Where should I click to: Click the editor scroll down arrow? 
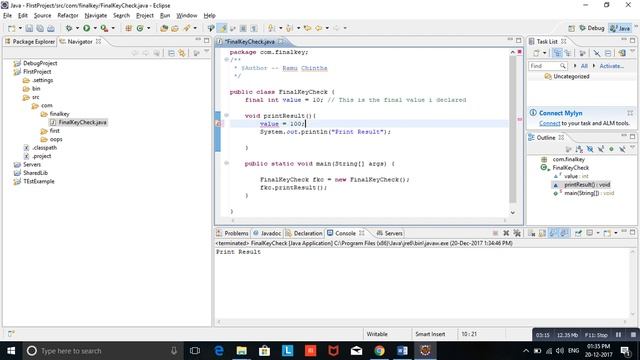tap(513, 212)
